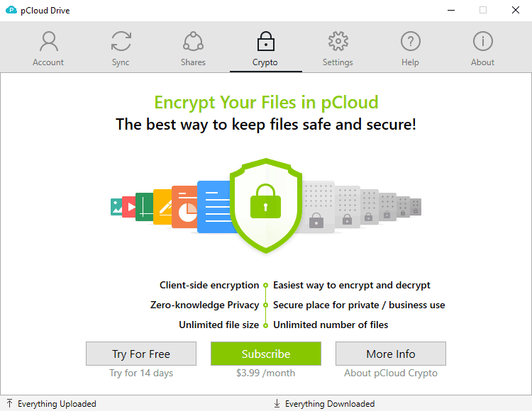Viewport: 532px width, 411px height.
Task: Click the green Subscribe button
Action: tap(266, 354)
